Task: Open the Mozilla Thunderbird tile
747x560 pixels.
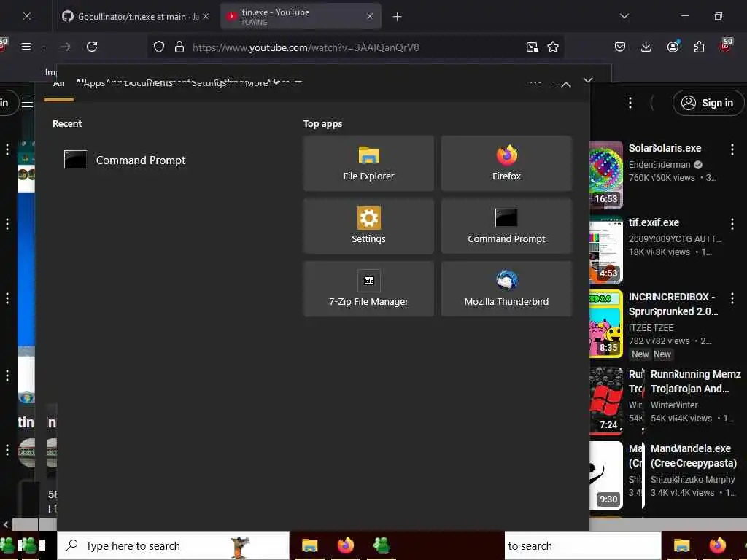Action: [x=506, y=289]
